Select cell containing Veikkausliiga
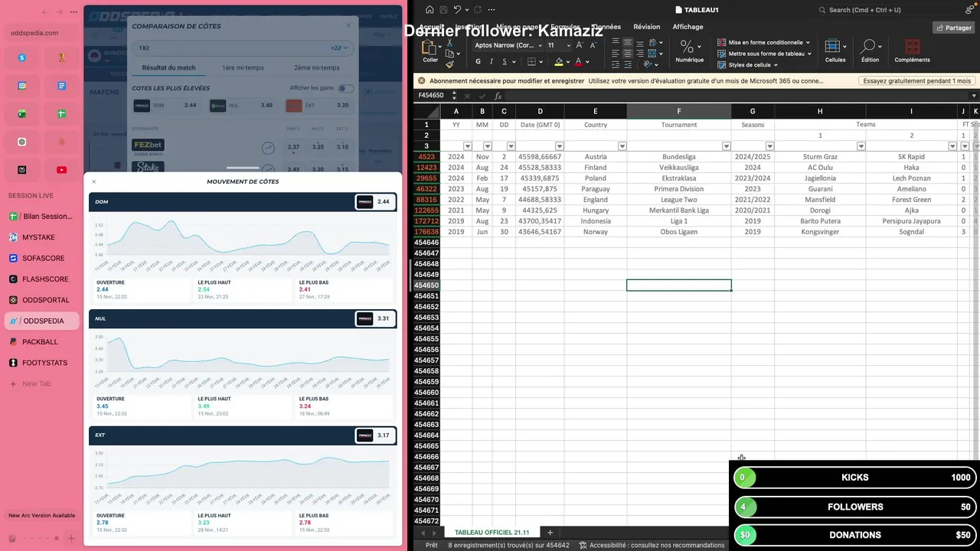The height and width of the screenshot is (551, 980). [x=678, y=168]
